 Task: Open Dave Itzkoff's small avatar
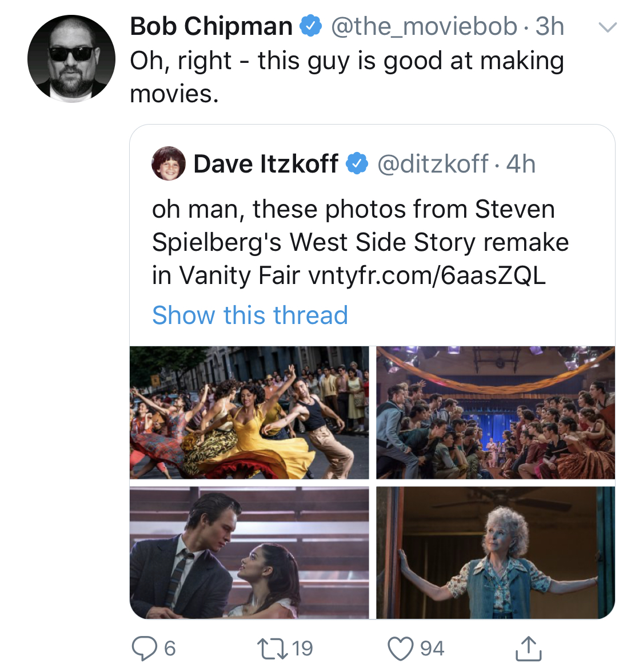[169, 163]
